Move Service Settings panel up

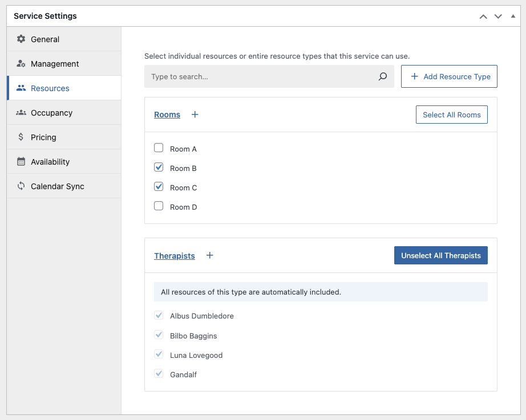tap(483, 17)
